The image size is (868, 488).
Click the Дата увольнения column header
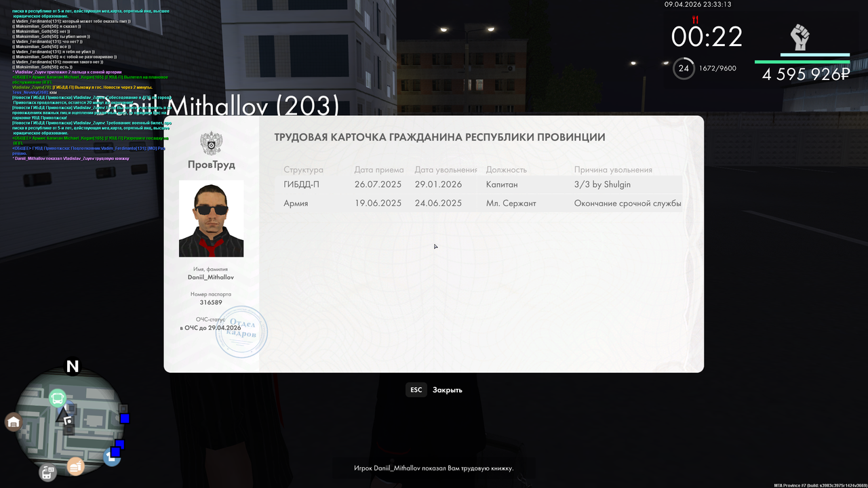click(x=446, y=170)
